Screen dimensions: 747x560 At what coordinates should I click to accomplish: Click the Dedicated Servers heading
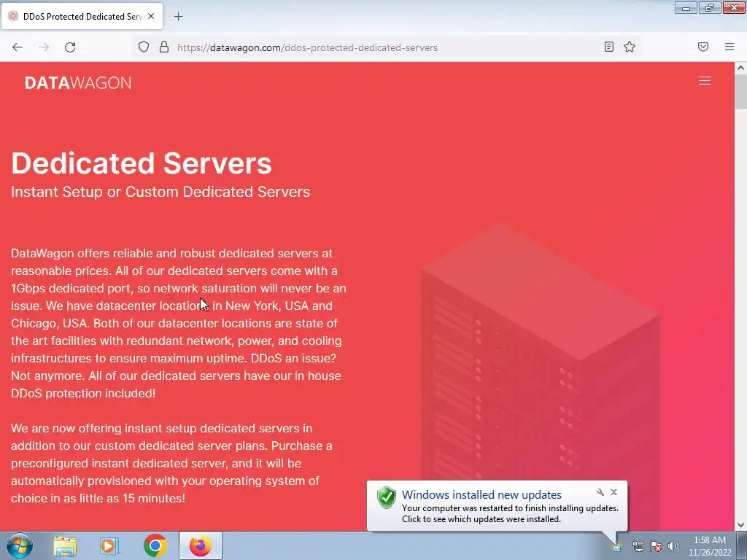142,163
